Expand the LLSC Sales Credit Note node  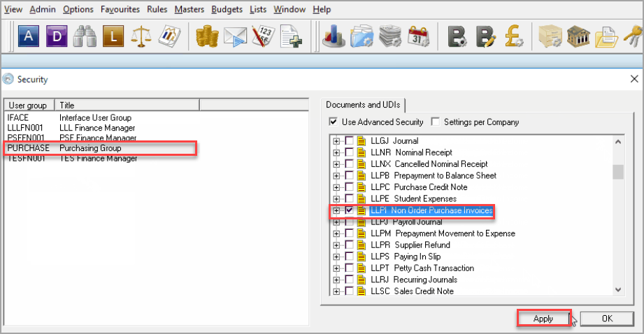[x=337, y=291]
